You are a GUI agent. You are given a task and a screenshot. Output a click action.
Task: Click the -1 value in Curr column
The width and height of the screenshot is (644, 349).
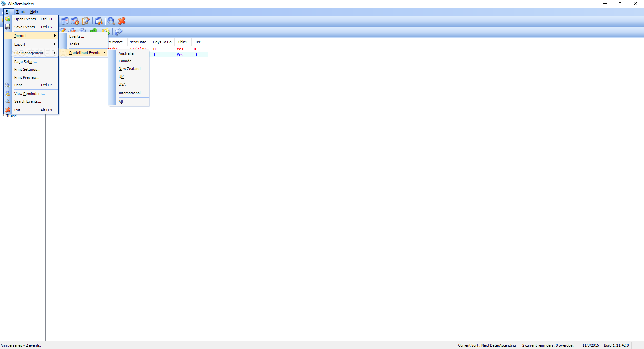(196, 55)
